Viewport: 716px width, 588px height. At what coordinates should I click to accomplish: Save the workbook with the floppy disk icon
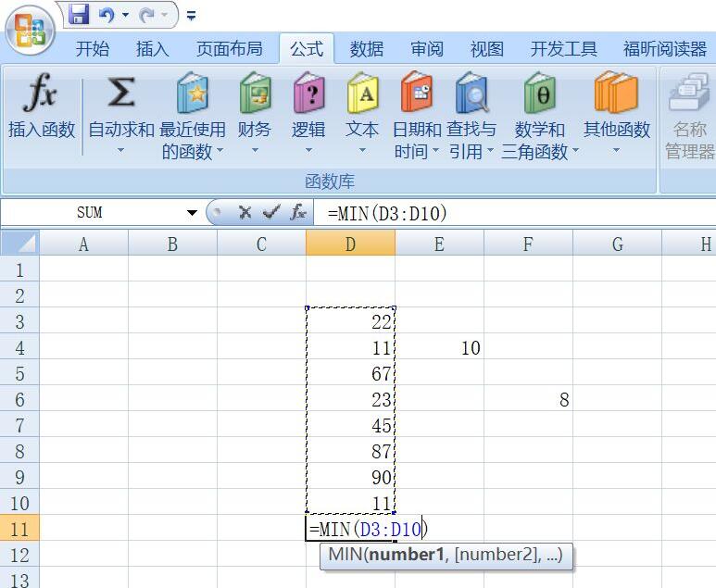tap(79, 14)
